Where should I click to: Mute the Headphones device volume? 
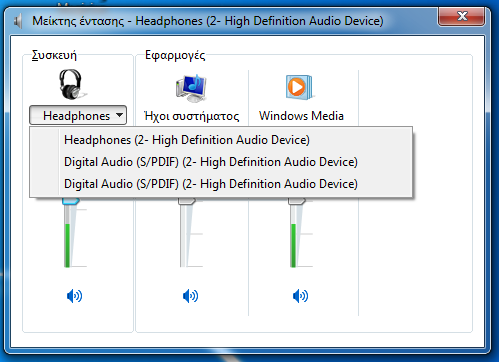click(74, 296)
